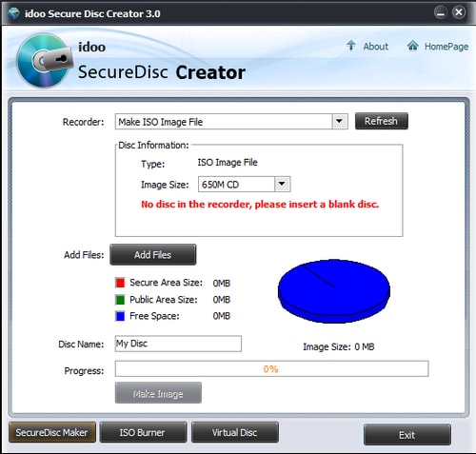Click the Add Files button

click(152, 255)
